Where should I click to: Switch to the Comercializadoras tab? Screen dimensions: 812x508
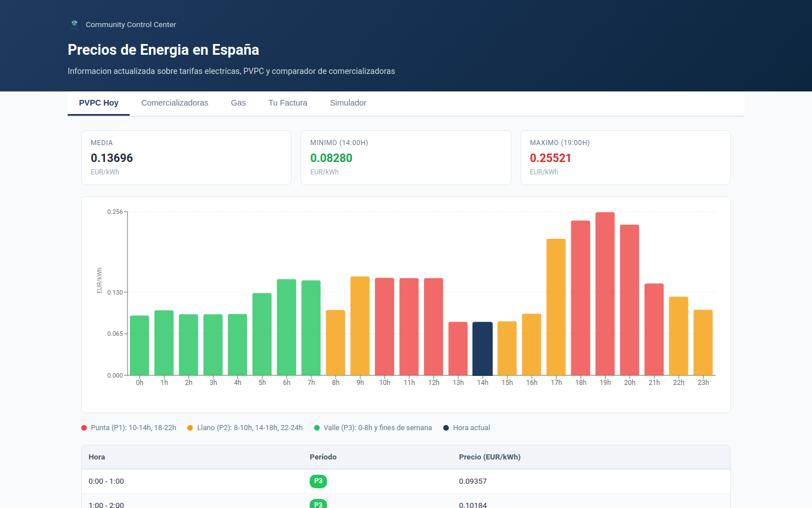click(175, 103)
